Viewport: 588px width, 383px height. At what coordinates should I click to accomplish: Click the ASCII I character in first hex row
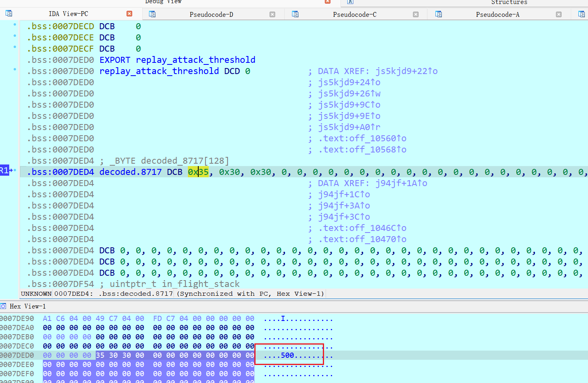283,319
